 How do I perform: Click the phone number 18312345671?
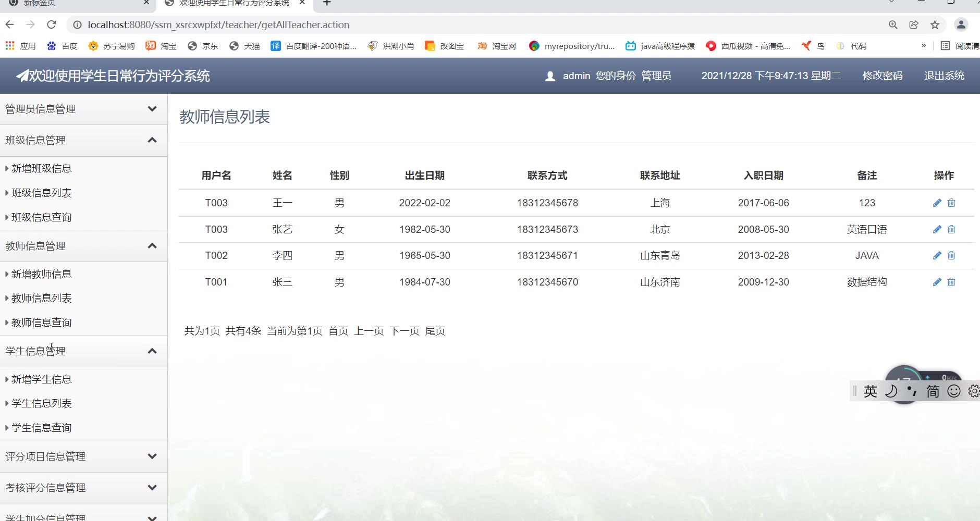tap(547, 255)
